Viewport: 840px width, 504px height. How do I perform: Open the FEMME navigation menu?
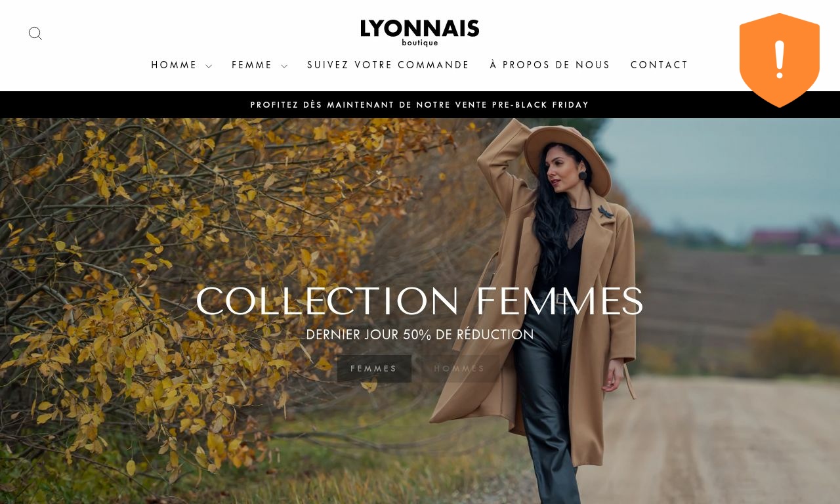click(252, 65)
